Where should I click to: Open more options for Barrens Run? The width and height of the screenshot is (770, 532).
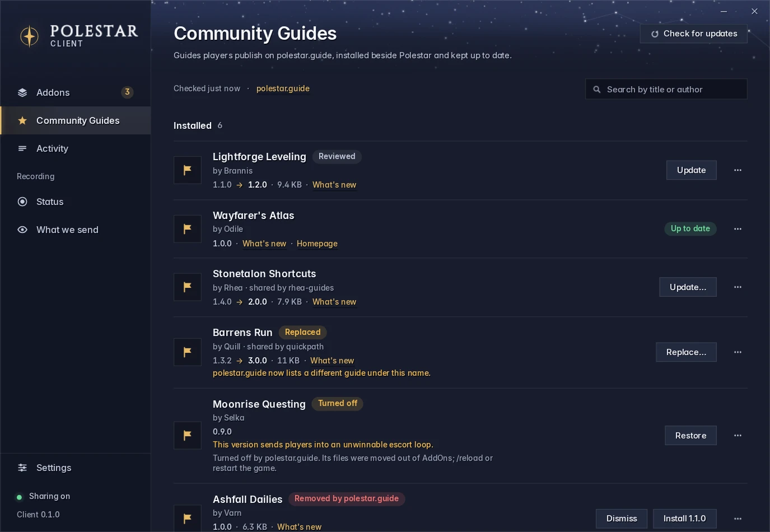point(738,352)
